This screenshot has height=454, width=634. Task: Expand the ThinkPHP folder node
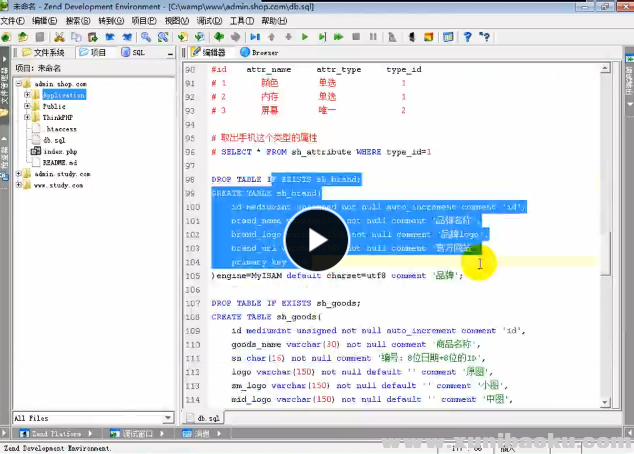[x=27, y=117]
